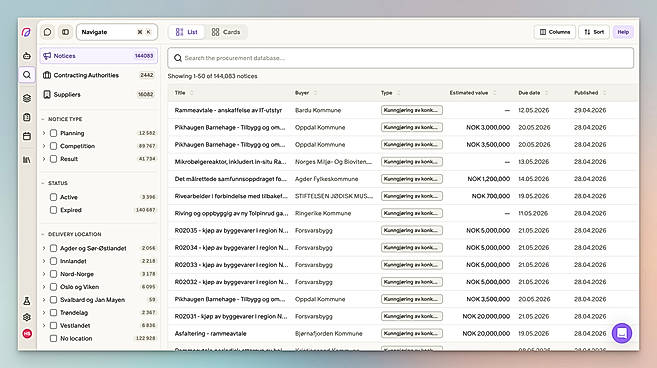657x368 pixels.
Task: Open Rammeavtale - anskaffelse av IT-utstyr notice
Action: [x=228, y=110]
